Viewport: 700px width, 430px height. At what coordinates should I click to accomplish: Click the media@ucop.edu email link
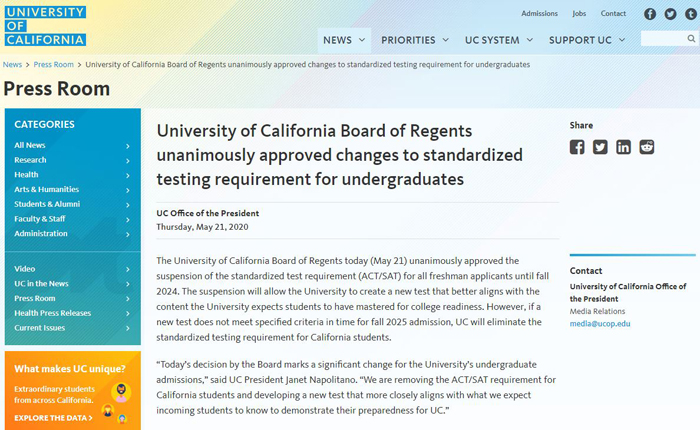[600, 324]
